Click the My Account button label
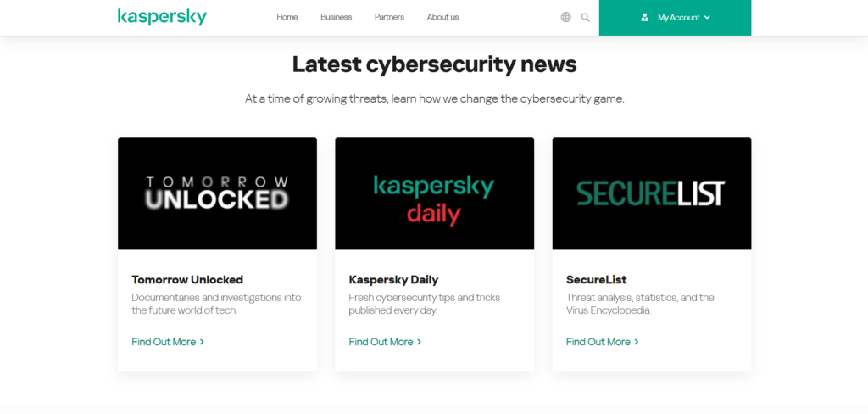Screen dimensions: 868x414 (679, 17)
